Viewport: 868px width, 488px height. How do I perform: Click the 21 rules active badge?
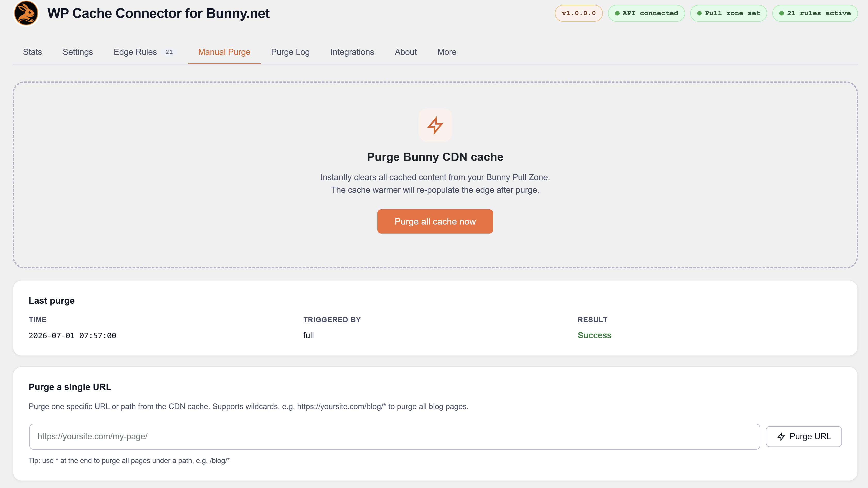click(x=815, y=13)
